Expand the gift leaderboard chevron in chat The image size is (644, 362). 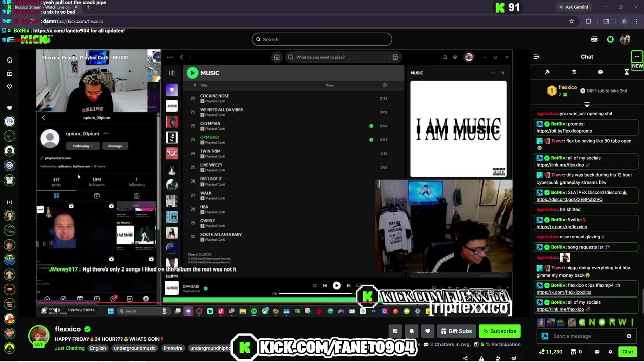tap(587, 104)
